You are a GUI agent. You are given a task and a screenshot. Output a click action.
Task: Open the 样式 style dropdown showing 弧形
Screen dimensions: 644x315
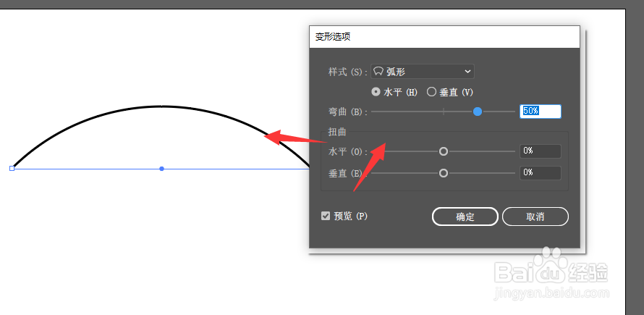coord(422,72)
